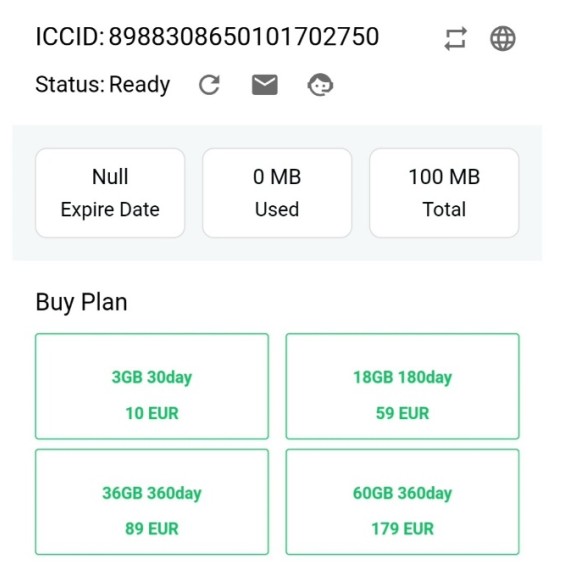This screenshot has width=570, height=570.
Task: Buy the 60GB 360day 179 EUR plan
Action: (x=402, y=502)
